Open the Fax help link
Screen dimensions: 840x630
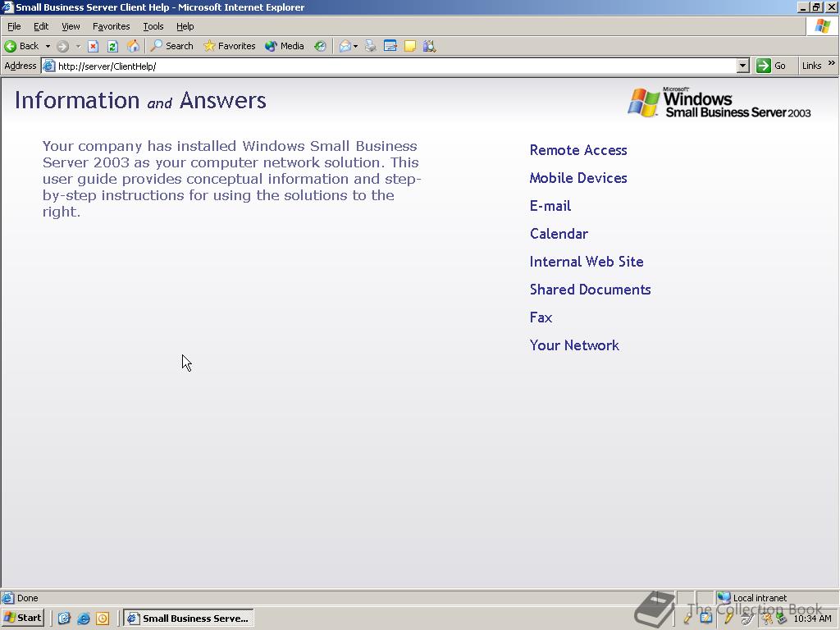click(x=541, y=317)
